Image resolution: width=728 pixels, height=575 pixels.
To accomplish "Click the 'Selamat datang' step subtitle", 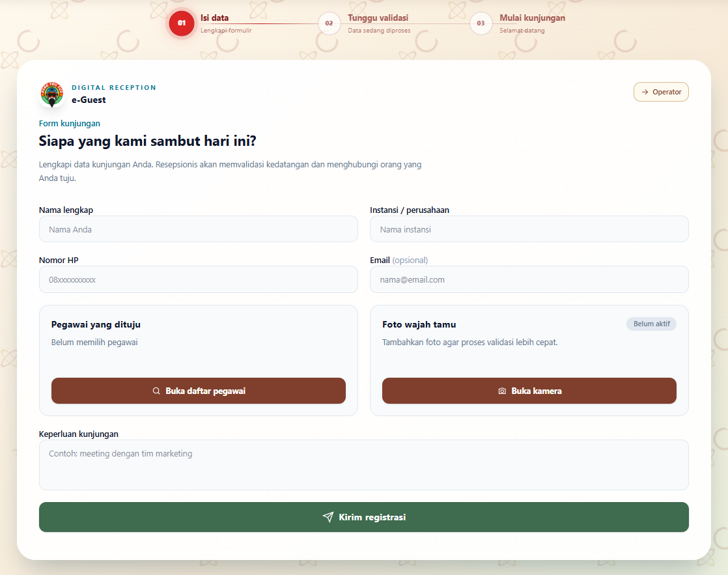I will (522, 30).
